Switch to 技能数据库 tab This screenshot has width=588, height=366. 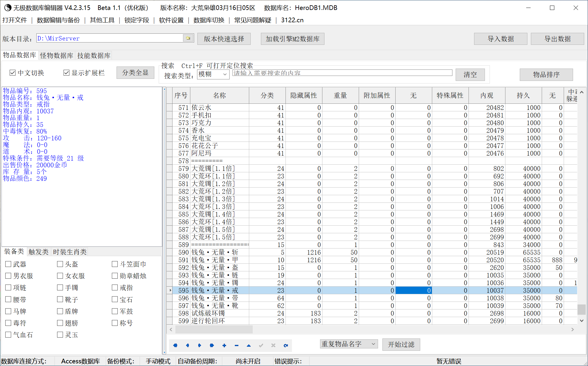coord(94,55)
